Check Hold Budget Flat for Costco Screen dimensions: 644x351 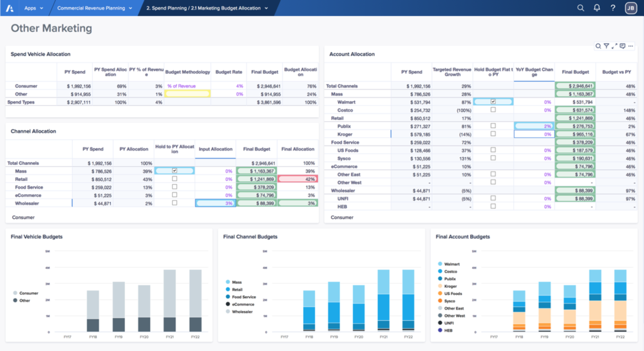(x=493, y=109)
